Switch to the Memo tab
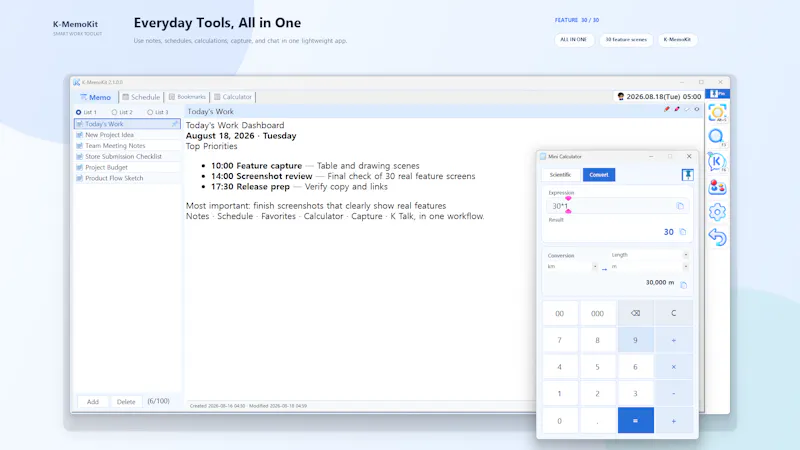800x450 pixels. pyautogui.click(x=95, y=97)
